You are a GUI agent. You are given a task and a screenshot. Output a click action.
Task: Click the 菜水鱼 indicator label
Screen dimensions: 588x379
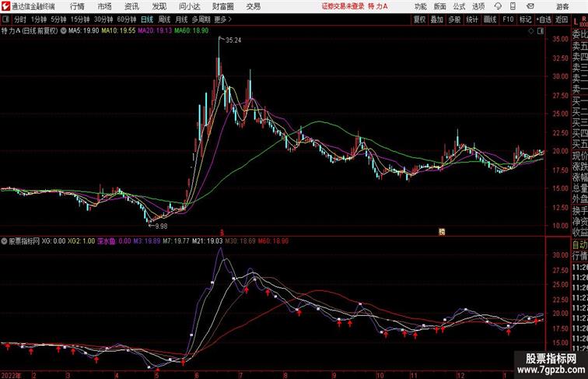[106, 241]
